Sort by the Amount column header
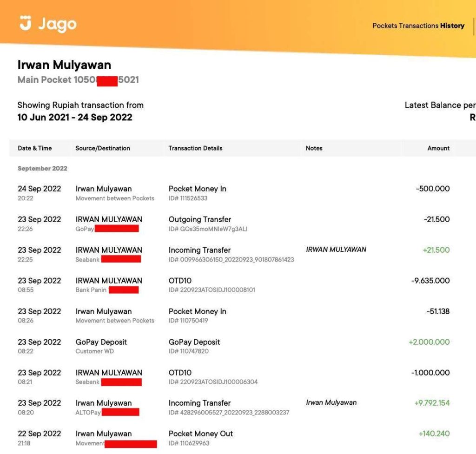Screen dimensions: 476x454 point(439,148)
